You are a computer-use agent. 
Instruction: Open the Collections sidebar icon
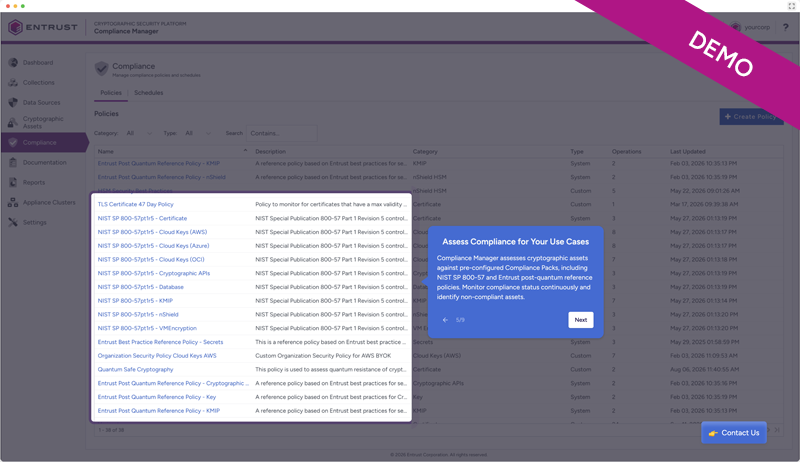click(x=13, y=83)
